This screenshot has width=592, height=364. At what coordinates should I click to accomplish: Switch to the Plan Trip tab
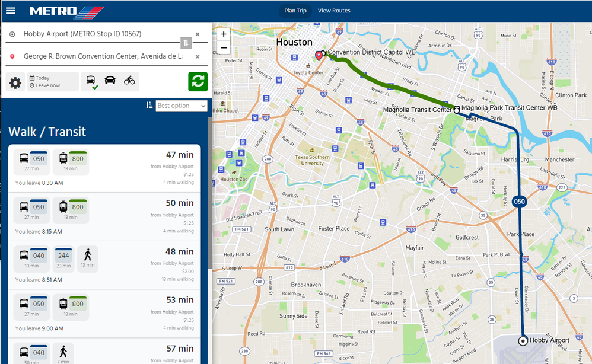[295, 11]
